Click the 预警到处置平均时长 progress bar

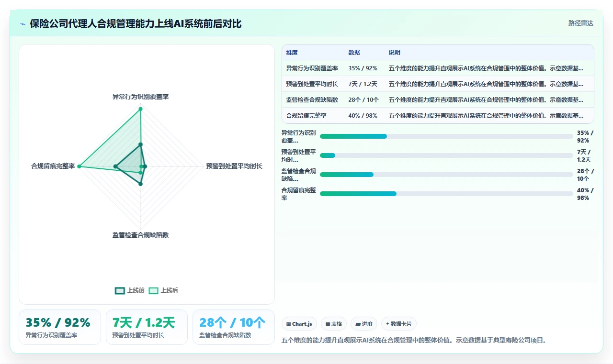coord(446,155)
